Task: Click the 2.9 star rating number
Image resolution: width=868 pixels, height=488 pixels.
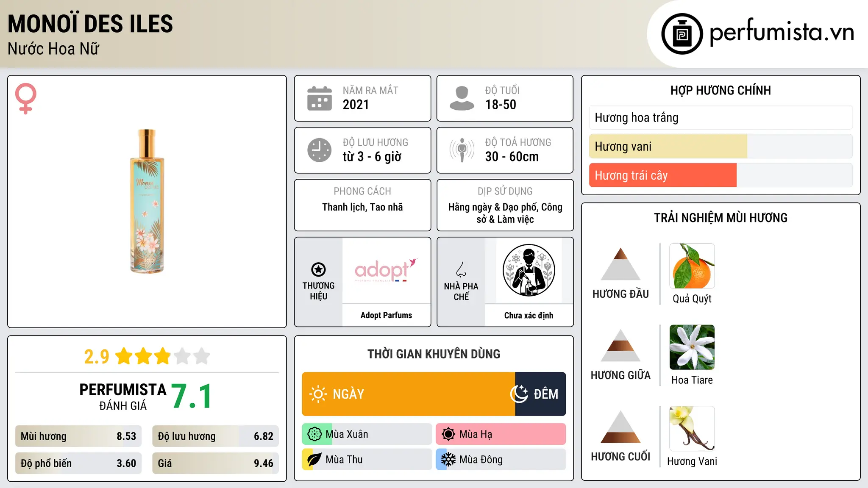Action: pos(97,356)
